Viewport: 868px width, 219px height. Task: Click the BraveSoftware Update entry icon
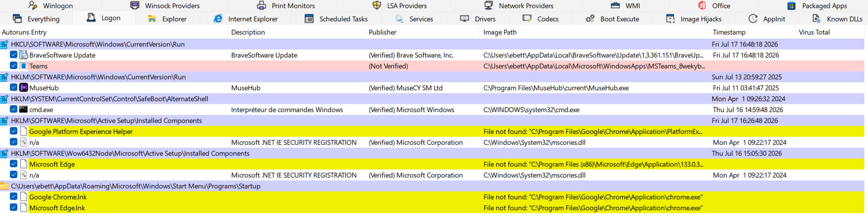[x=24, y=55]
